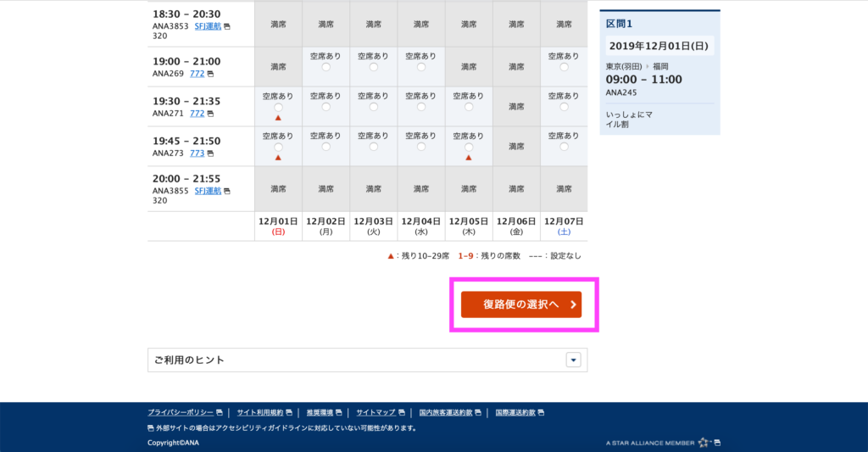
Task: Open SFJ運航 link for flight ANA3853
Action: click(x=208, y=26)
